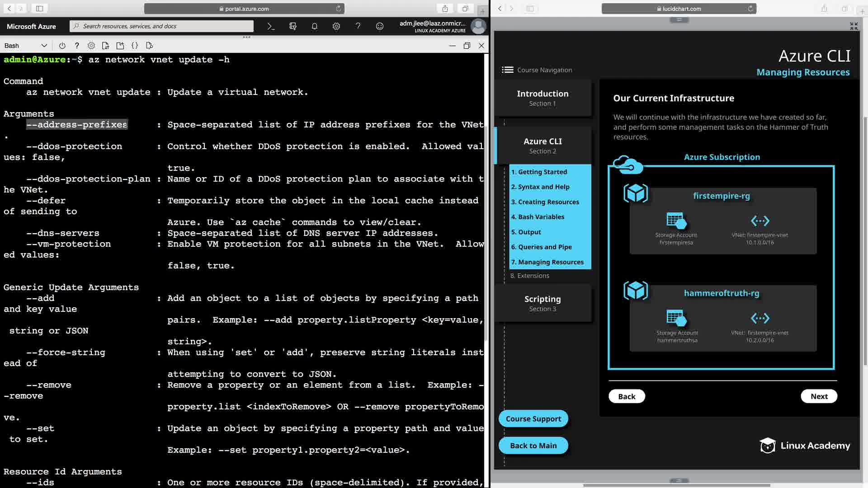
Task: Send feedback with the smiley icon
Action: [x=380, y=26]
